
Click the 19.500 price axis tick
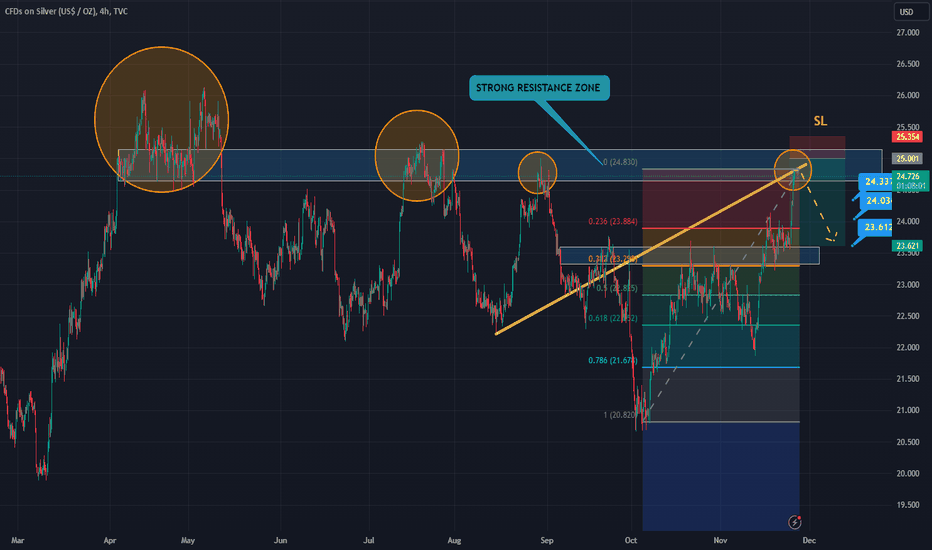point(908,505)
